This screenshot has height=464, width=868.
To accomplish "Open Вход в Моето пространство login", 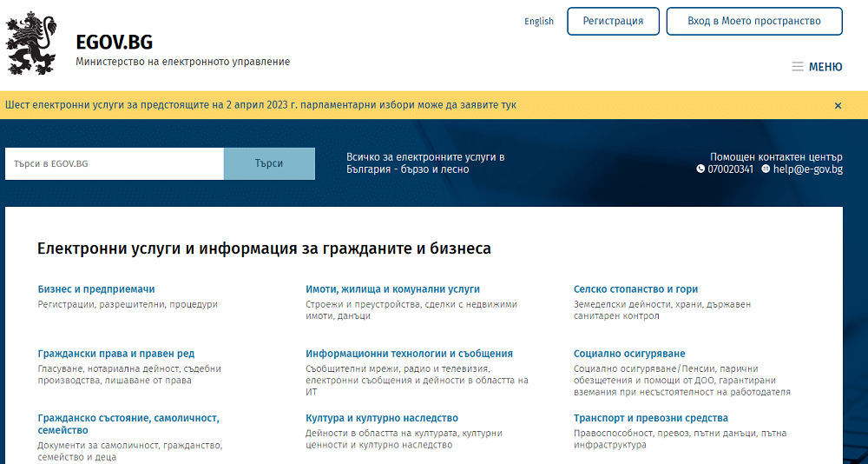I will point(753,22).
